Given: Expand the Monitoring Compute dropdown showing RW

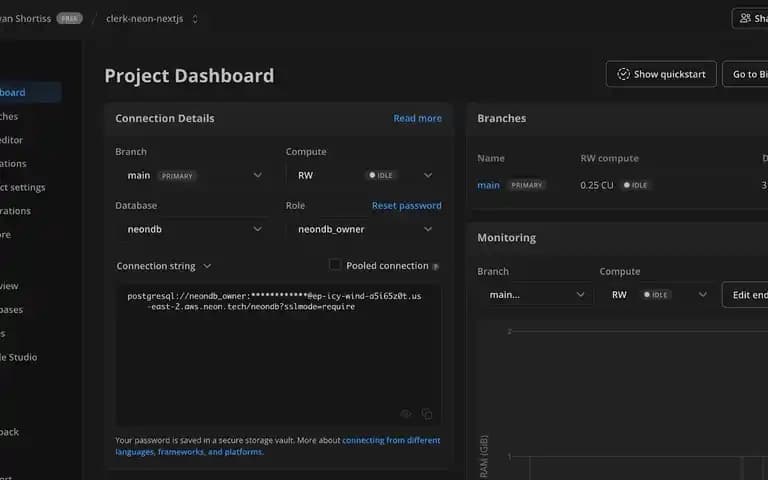Looking at the screenshot, I should point(658,295).
